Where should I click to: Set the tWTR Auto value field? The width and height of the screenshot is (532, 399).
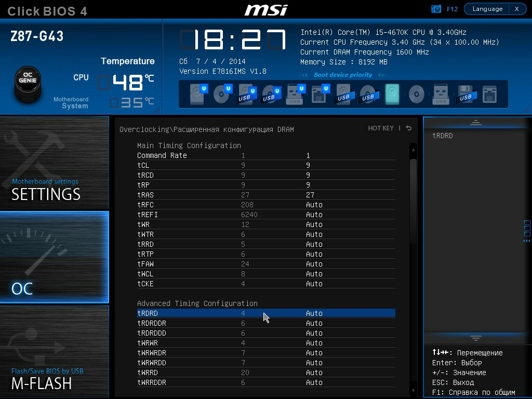[x=314, y=234]
